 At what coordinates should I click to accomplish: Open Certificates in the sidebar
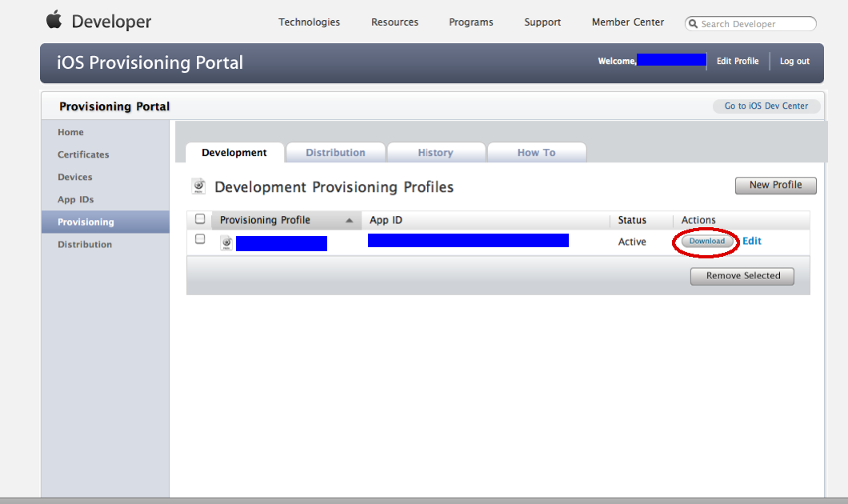point(83,154)
